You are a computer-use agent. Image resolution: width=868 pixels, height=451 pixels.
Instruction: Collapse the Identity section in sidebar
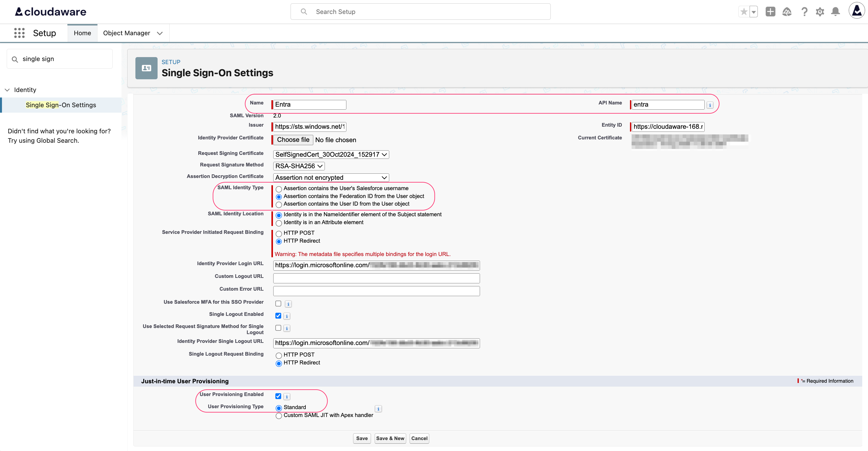click(x=7, y=90)
